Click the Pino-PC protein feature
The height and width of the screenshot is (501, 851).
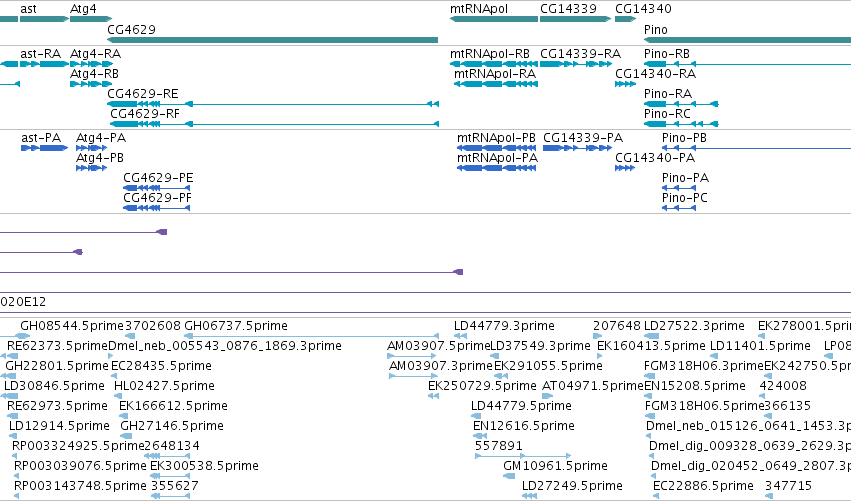[679, 208]
